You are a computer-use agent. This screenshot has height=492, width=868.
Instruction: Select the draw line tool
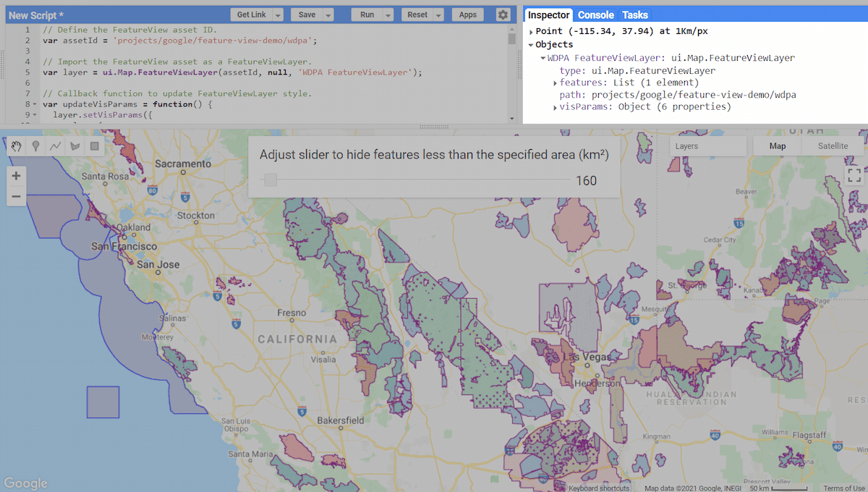point(55,146)
